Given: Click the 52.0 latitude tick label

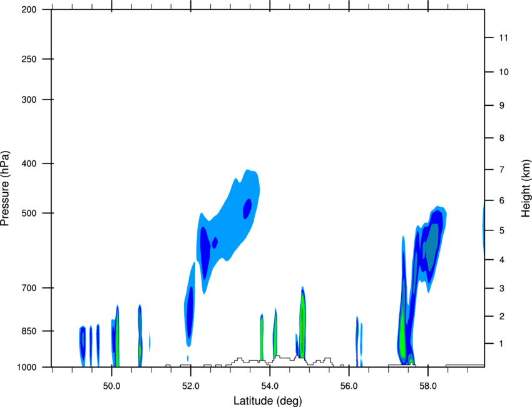Looking at the screenshot, I should [191, 386].
